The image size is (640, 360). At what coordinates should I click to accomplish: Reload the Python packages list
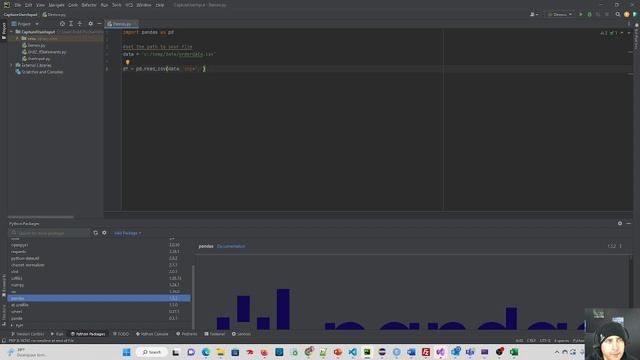(x=96, y=233)
